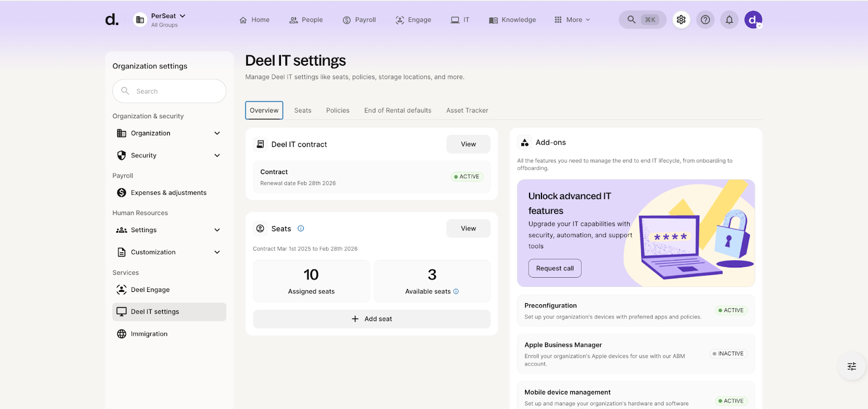Click the 10 Assigned seats card

311,281
